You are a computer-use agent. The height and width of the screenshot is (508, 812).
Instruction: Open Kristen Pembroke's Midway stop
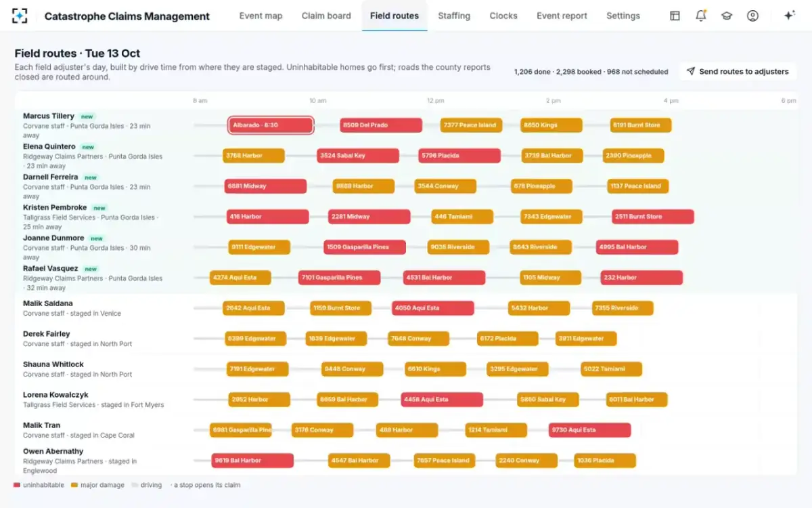point(369,217)
